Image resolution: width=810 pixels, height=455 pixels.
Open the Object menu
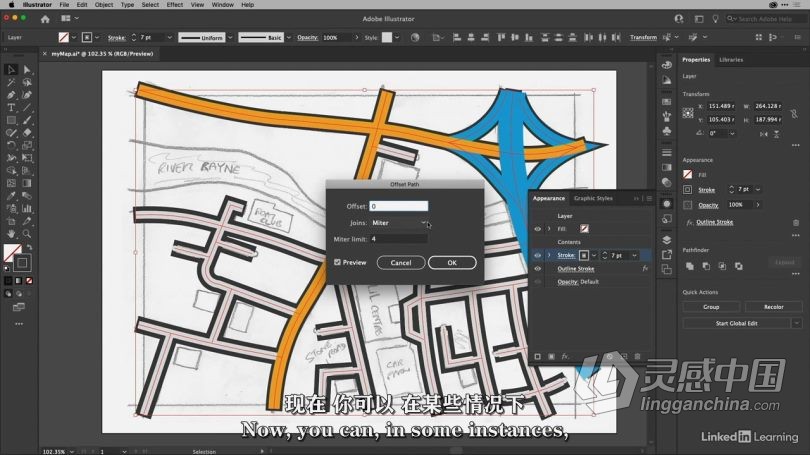click(104, 5)
